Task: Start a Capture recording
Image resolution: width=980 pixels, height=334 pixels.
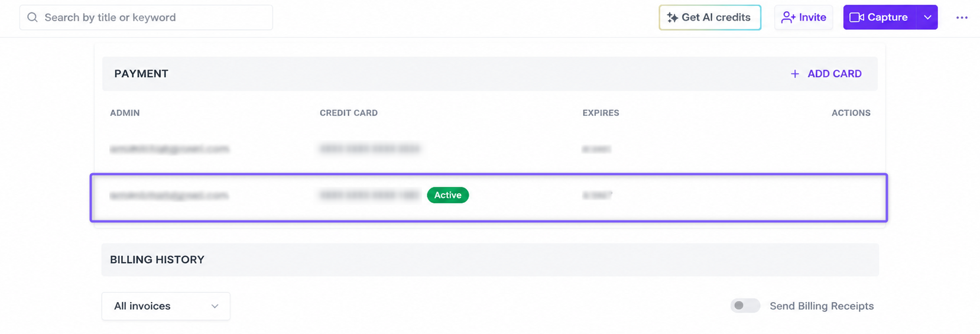Action: click(880, 17)
